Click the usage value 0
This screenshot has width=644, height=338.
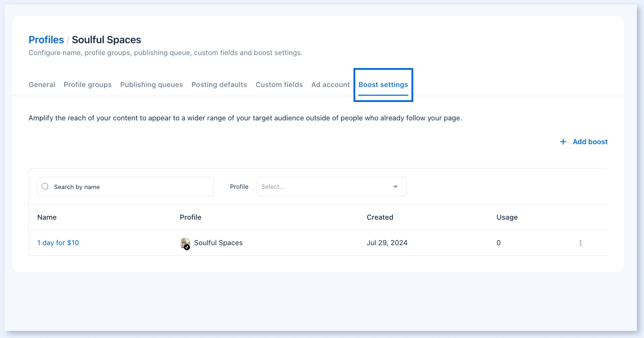[498, 243]
